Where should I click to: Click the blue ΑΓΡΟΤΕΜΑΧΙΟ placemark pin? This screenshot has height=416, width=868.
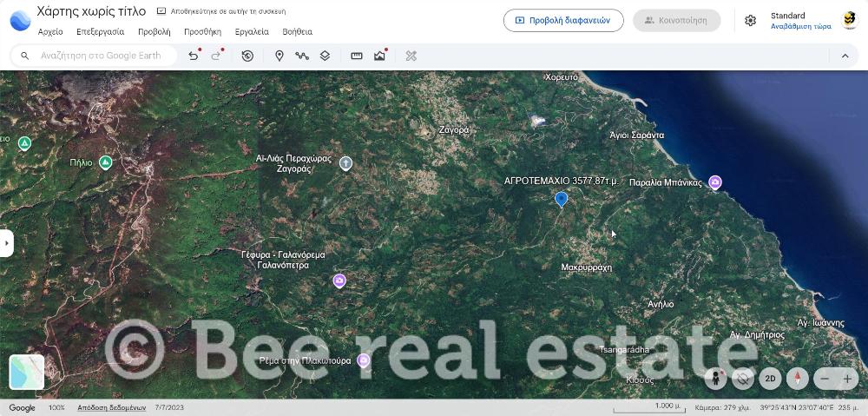click(561, 199)
